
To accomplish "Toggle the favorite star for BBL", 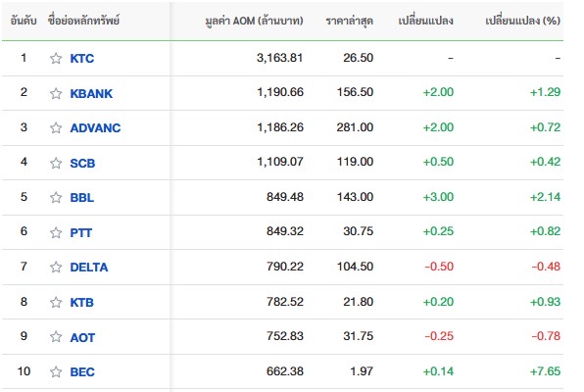I will pos(56,198).
